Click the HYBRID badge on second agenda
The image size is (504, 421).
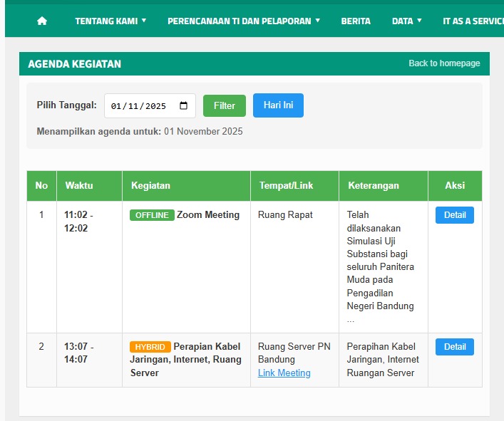pos(150,347)
